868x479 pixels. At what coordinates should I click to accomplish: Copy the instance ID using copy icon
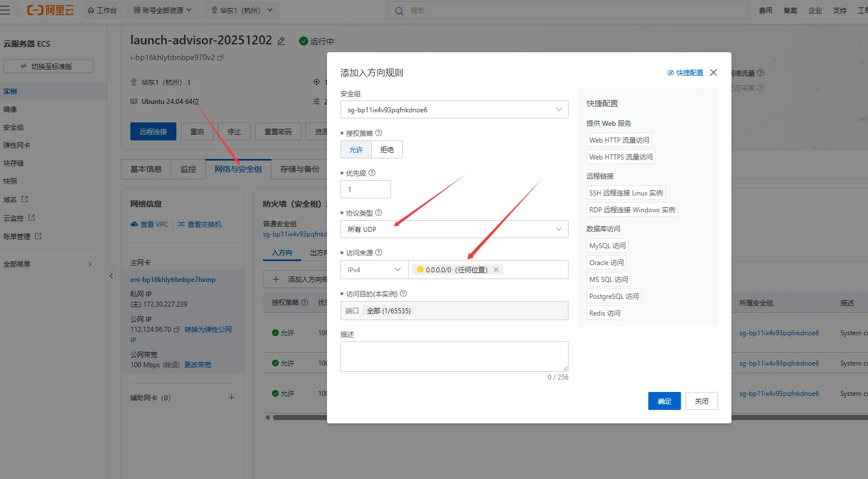click(221, 57)
